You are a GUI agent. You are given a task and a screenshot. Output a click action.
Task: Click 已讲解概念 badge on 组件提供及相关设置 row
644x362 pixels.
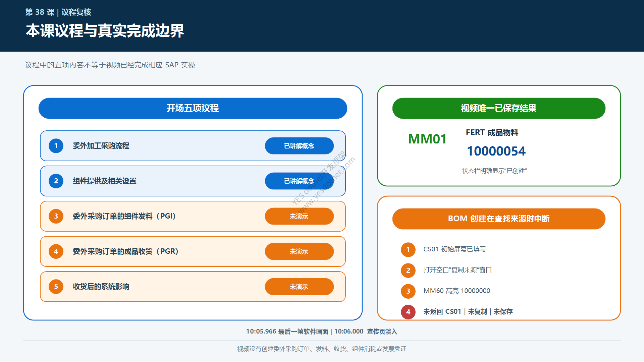tap(299, 181)
